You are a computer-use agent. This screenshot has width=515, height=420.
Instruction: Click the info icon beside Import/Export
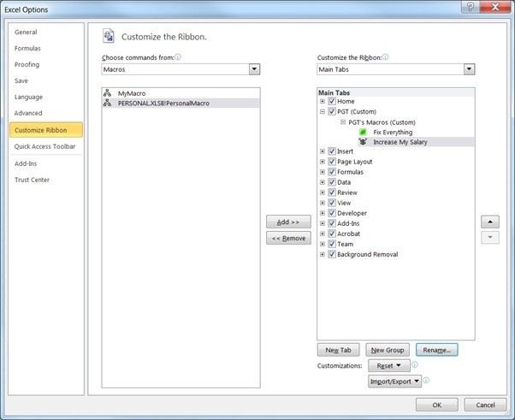[426, 381]
